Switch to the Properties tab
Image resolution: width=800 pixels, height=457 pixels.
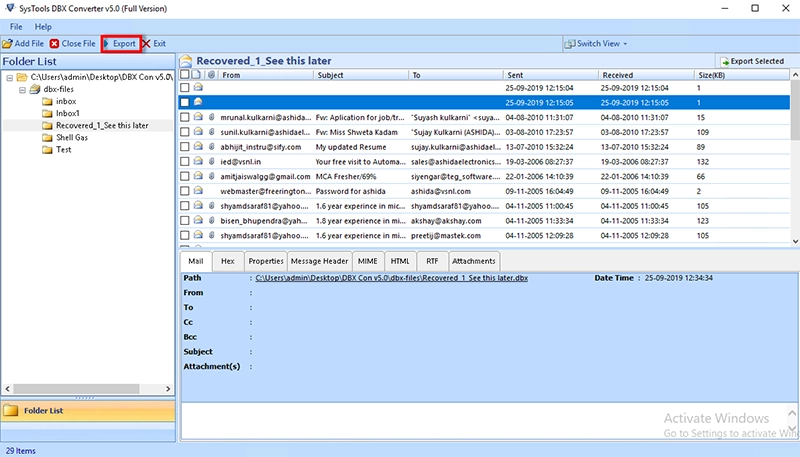(x=266, y=261)
